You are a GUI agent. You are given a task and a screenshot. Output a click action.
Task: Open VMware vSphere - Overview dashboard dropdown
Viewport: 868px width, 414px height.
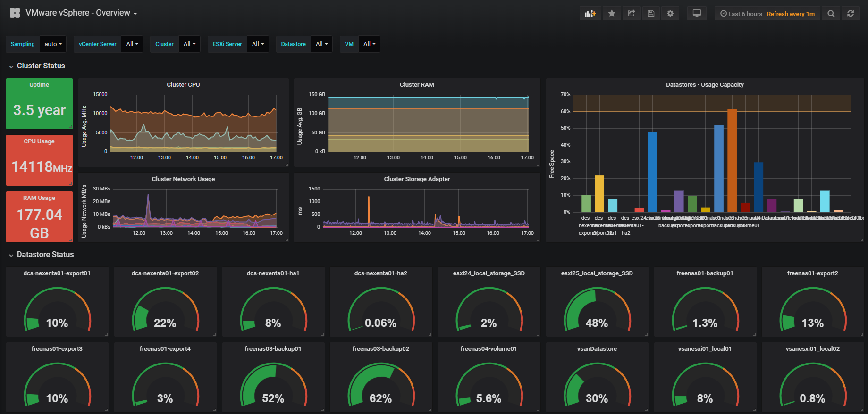click(81, 13)
